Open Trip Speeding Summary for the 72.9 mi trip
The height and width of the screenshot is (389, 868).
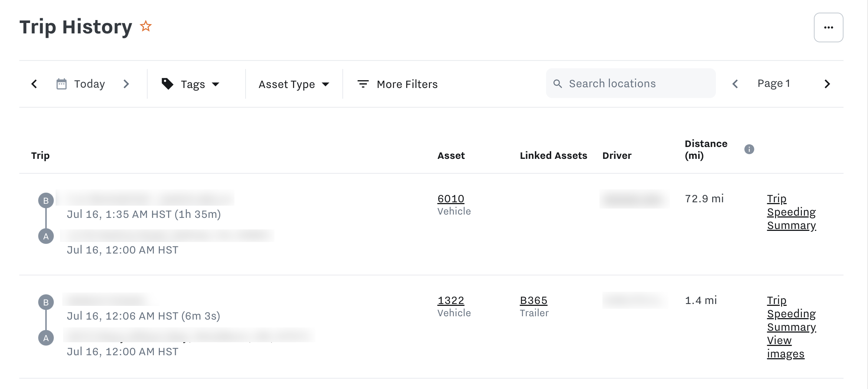coord(791,212)
